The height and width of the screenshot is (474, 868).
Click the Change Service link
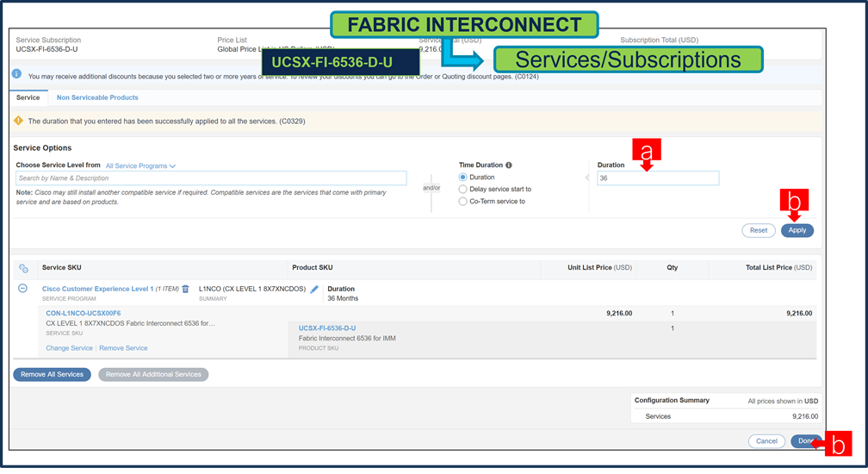69,348
